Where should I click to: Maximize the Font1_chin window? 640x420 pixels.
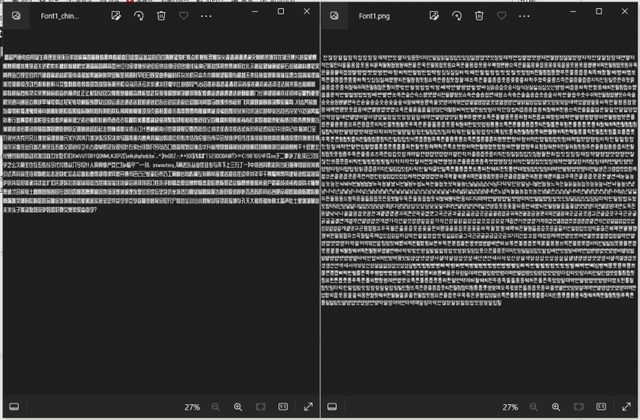coord(281,11)
